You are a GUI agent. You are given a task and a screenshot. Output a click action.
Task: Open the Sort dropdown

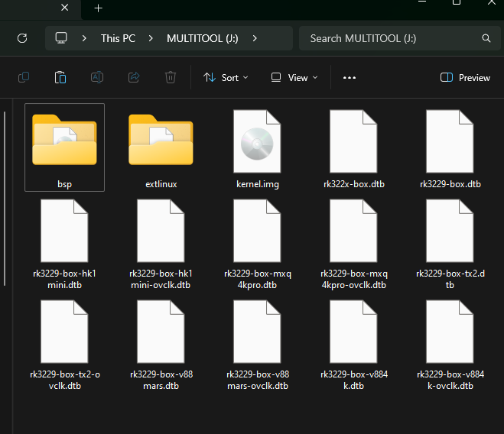coord(226,77)
